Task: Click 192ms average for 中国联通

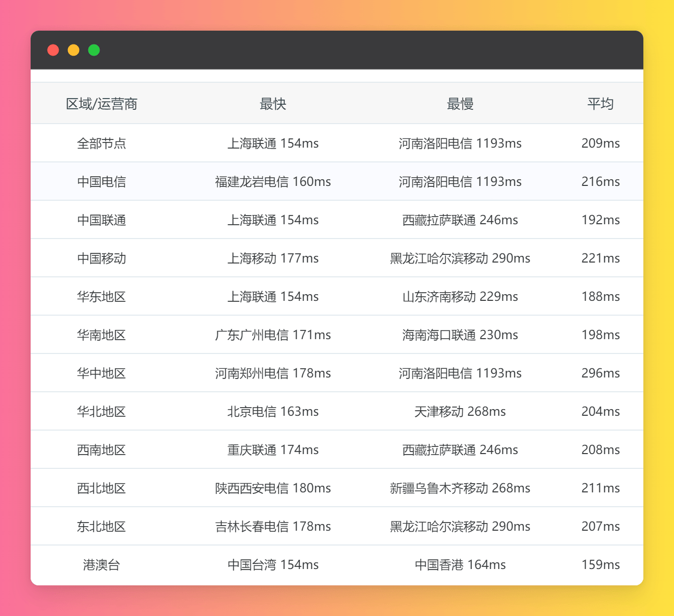Action: tap(600, 220)
